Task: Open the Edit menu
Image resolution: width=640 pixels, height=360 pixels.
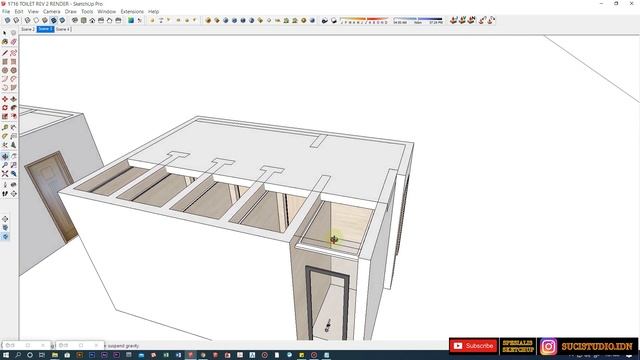Action: click(x=19, y=11)
